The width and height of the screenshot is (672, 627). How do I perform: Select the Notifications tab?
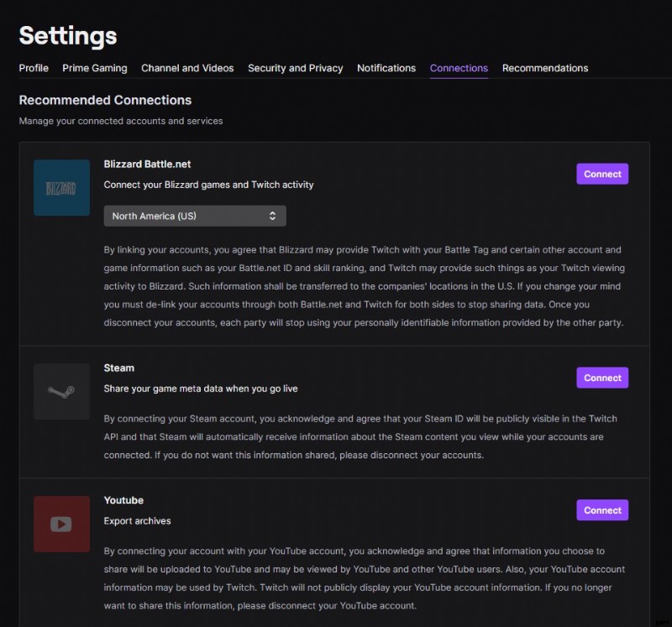pyautogui.click(x=386, y=68)
